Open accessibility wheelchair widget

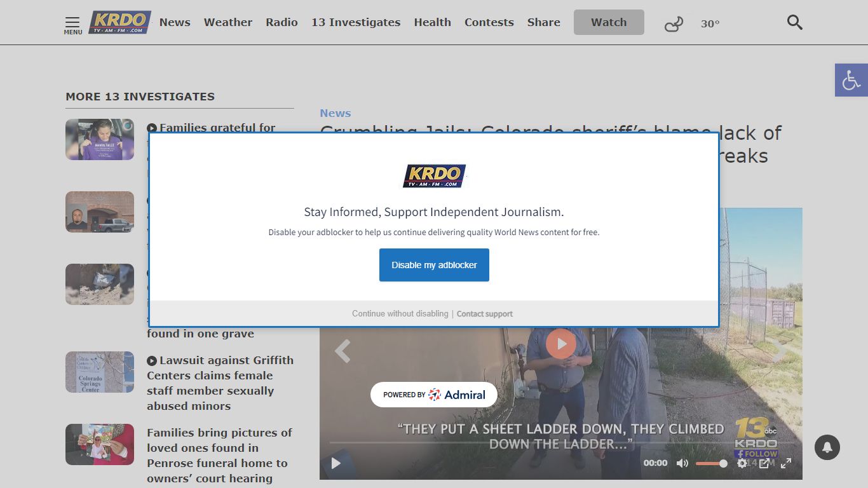pyautogui.click(x=851, y=80)
